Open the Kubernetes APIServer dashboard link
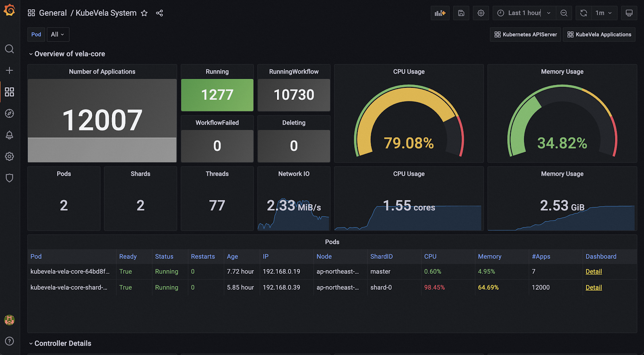644x355 pixels. tap(526, 35)
